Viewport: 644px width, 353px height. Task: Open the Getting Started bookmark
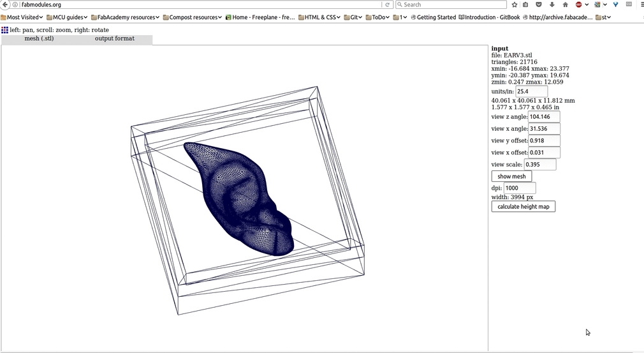pyautogui.click(x=434, y=17)
